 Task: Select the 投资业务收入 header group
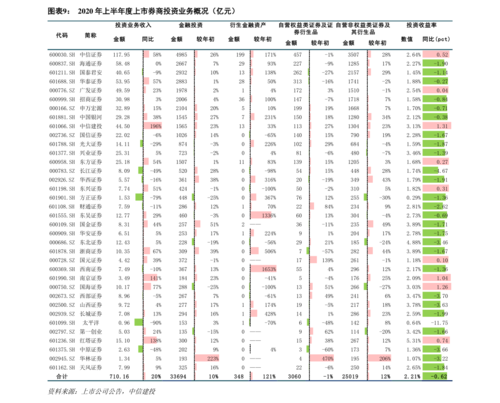click(x=133, y=25)
